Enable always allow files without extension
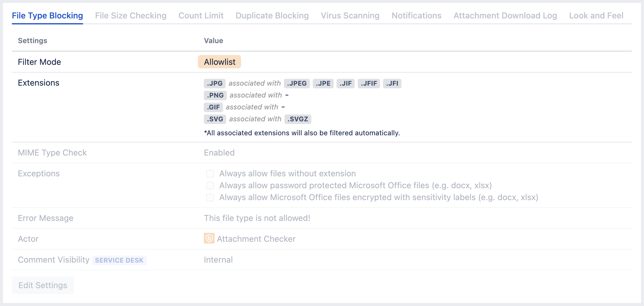The width and height of the screenshot is (644, 306). (x=210, y=173)
